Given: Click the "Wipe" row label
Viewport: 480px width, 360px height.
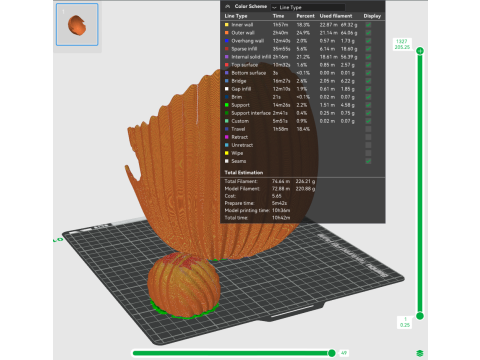Looking at the screenshot, I should [237, 153].
